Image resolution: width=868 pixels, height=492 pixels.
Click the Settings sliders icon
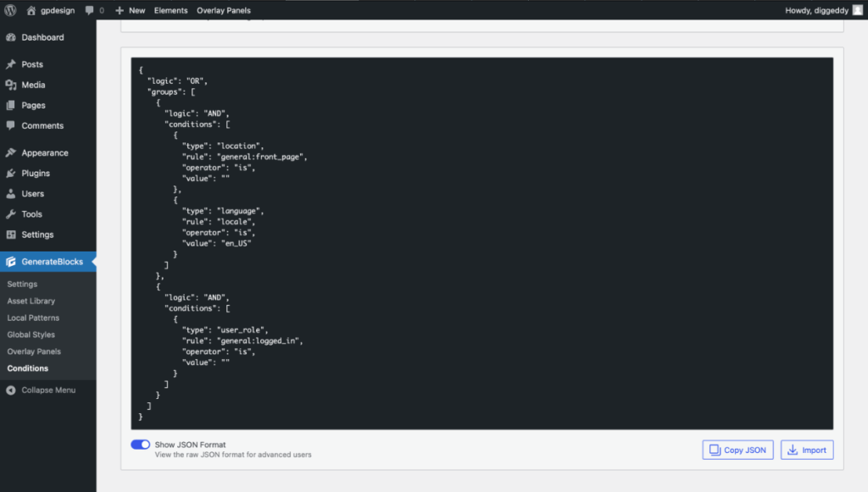point(10,235)
